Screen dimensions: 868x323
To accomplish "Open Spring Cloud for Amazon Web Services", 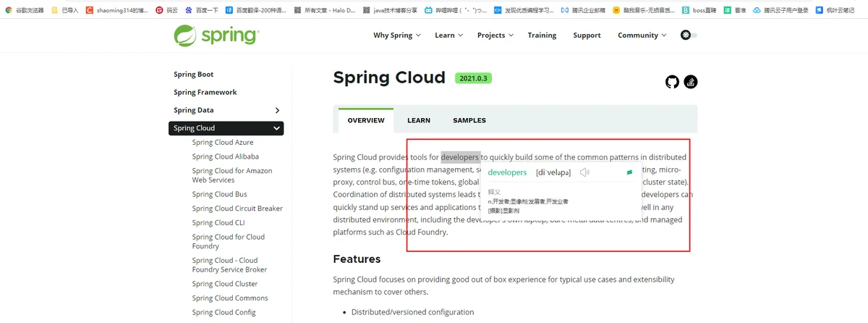I will tap(232, 175).
